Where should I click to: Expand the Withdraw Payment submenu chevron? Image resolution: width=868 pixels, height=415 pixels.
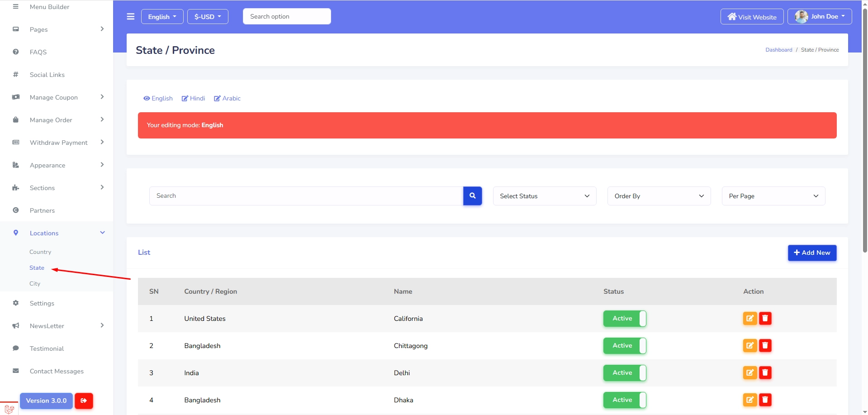(102, 142)
